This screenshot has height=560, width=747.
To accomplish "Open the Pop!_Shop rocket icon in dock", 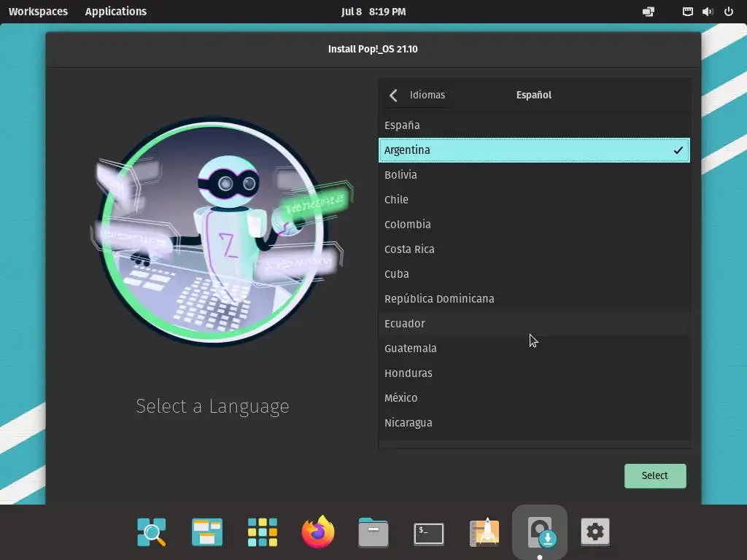I will 484,532.
